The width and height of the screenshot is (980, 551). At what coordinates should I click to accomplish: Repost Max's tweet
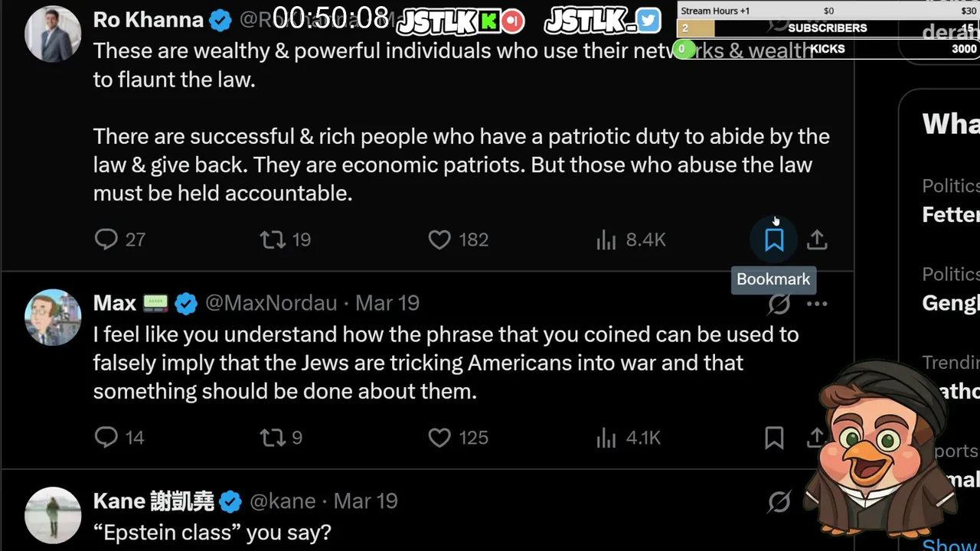[x=273, y=438]
